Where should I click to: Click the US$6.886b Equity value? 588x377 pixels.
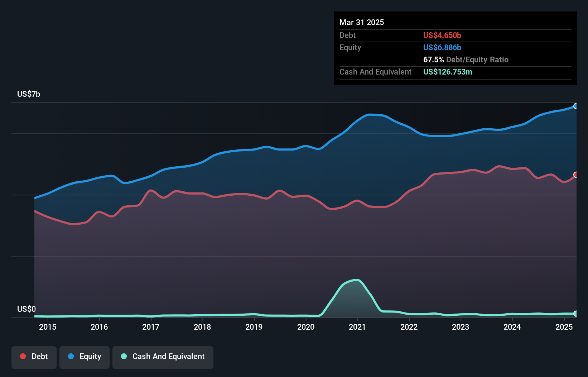pos(442,47)
